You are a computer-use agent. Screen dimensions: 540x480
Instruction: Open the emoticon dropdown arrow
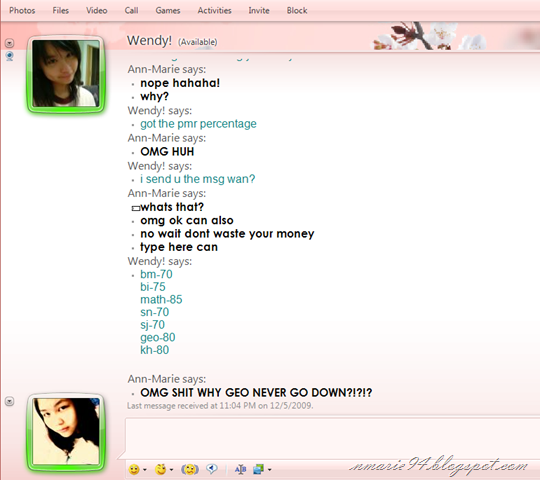(145, 470)
